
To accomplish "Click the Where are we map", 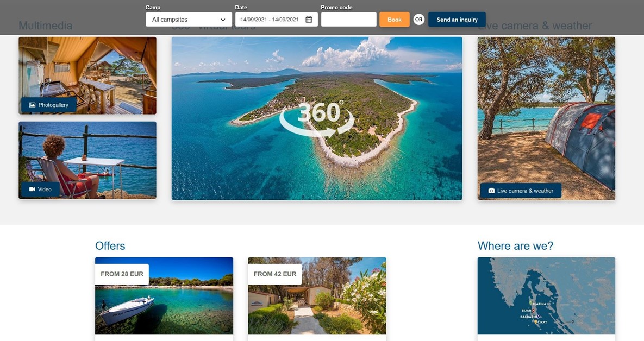I will click(546, 296).
